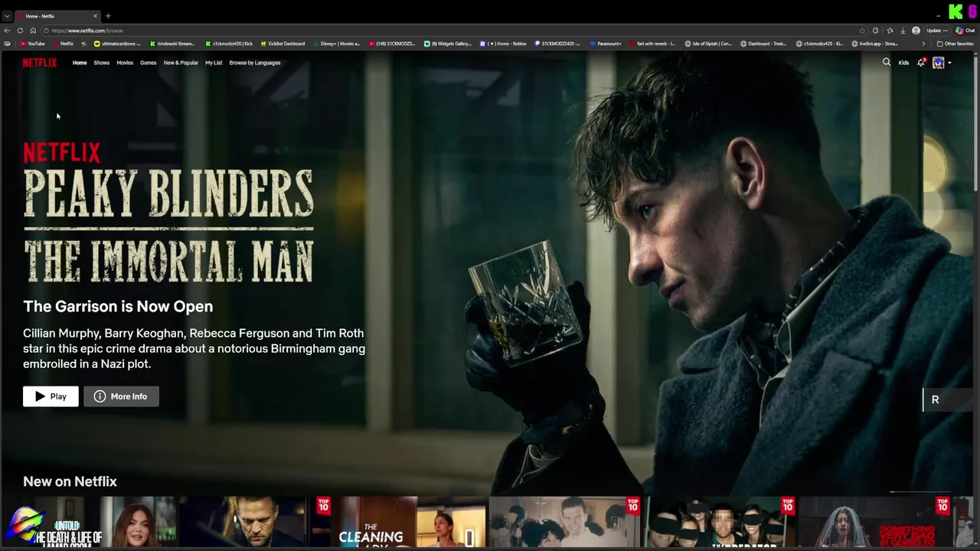Open The Cleaning Lady thumbnail
This screenshot has height=551, width=980.
(410, 522)
